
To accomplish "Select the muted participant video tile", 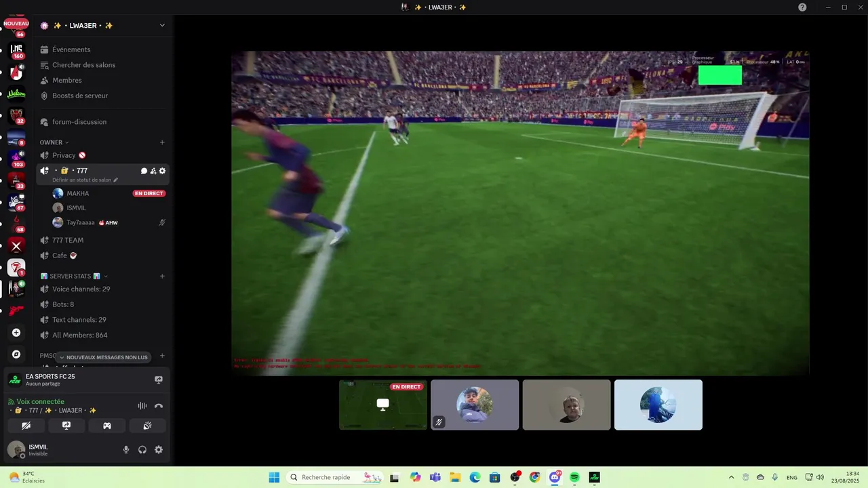I will tap(475, 405).
